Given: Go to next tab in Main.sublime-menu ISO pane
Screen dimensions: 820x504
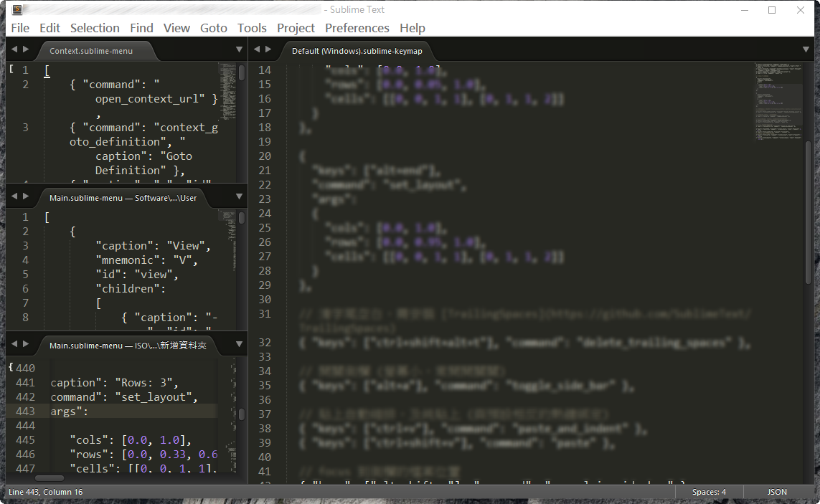Looking at the screenshot, I should click(x=26, y=343).
